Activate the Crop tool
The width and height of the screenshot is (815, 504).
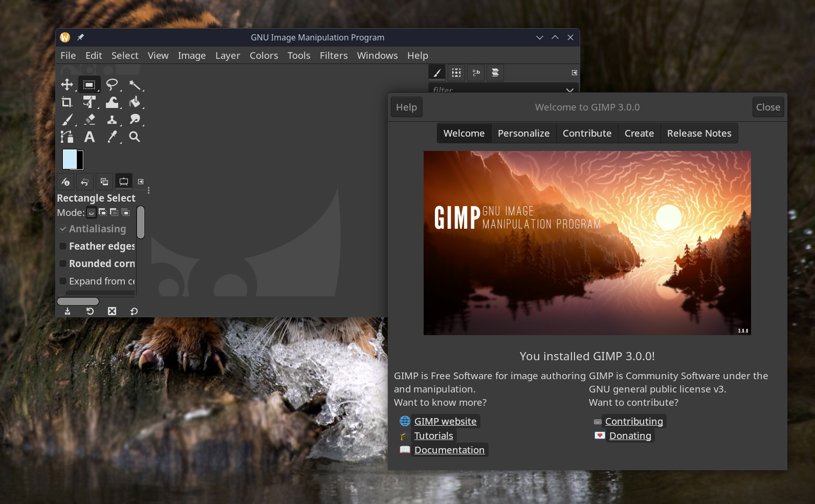[67, 102]
